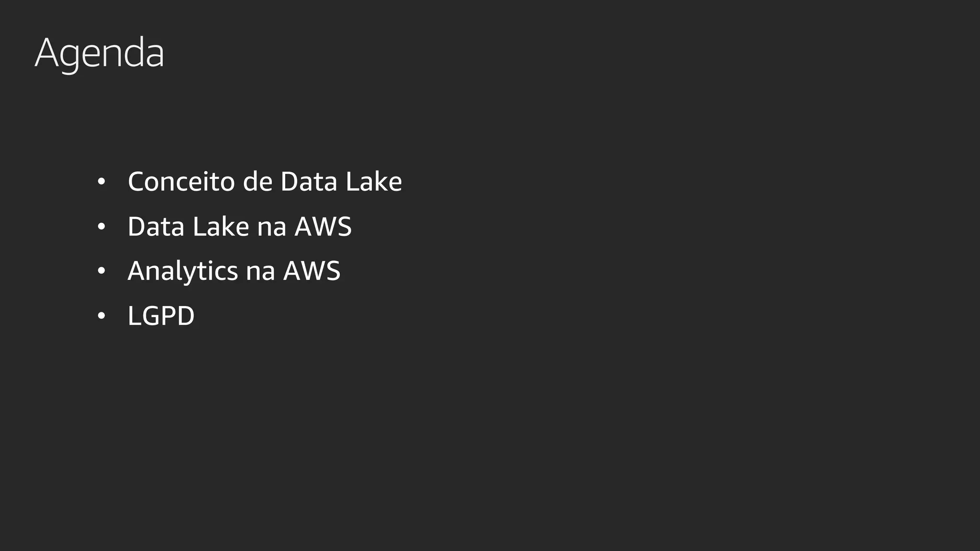Select the word Analytics in third bullet
Screen dimensions: 980x551
pos(182,271)
